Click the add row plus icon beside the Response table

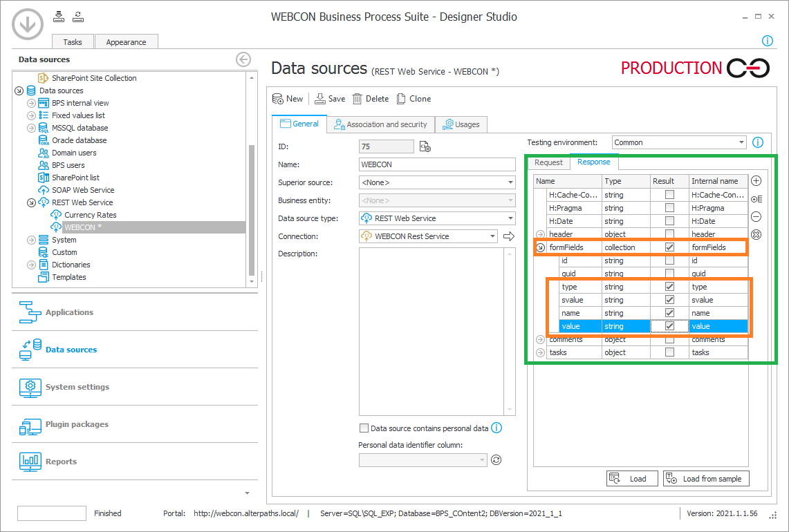pos(756,181)
